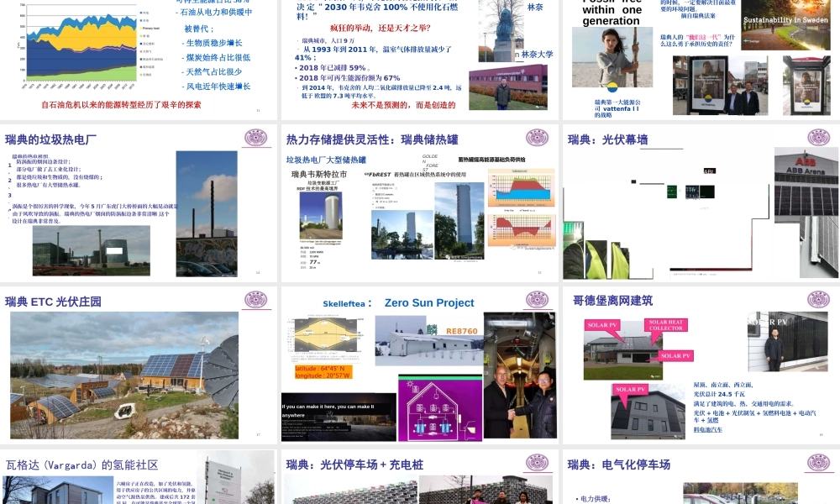Click the purple logo on 瑞典的垃圾热电厂 slide
The width and height of the screenshot is (840, 504).
[256, 138]
